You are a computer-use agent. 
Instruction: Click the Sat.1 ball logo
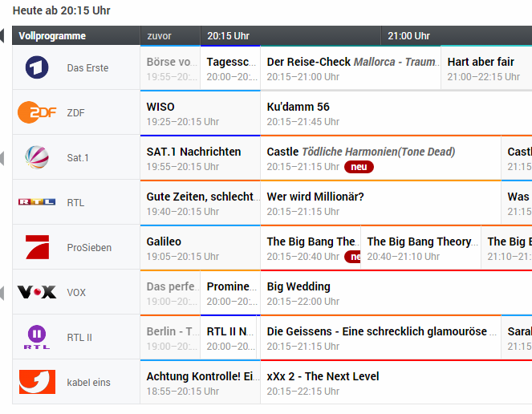[x=37, y=157]
